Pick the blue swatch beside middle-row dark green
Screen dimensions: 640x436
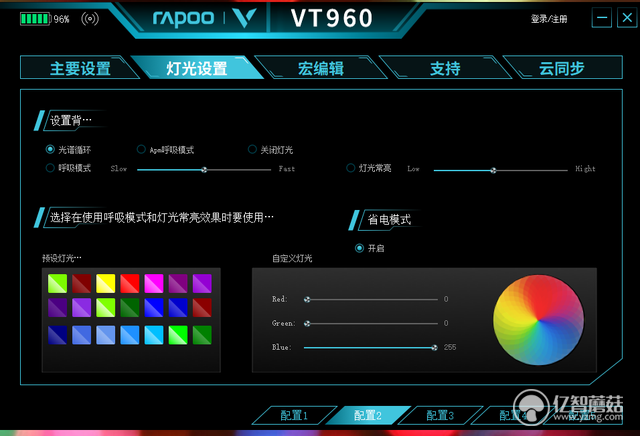(x=154, y=308)
